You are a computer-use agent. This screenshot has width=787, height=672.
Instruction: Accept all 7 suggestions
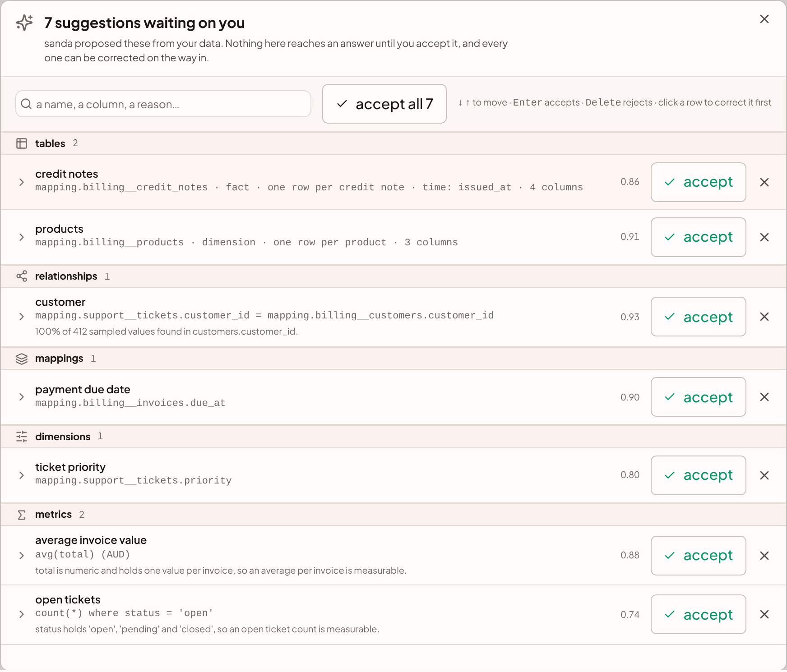tap(384, 104)
